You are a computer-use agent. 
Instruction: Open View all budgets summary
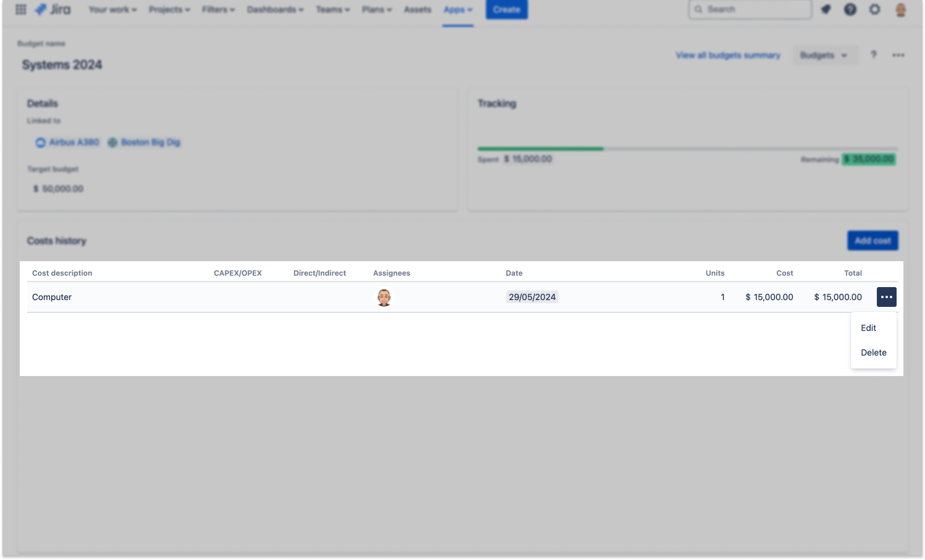tap(728, 54)
